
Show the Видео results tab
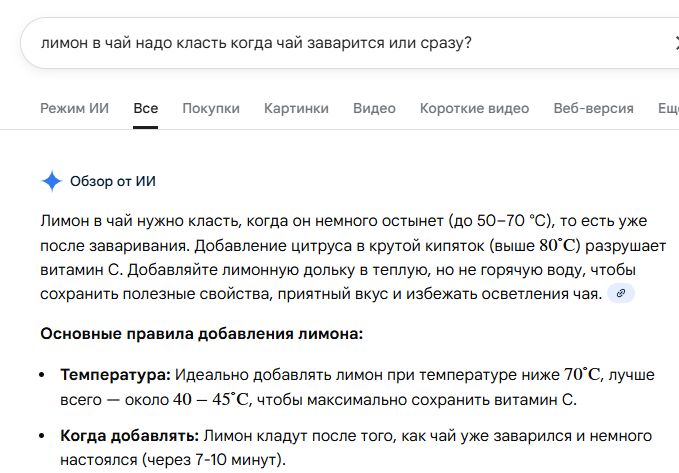374,108
